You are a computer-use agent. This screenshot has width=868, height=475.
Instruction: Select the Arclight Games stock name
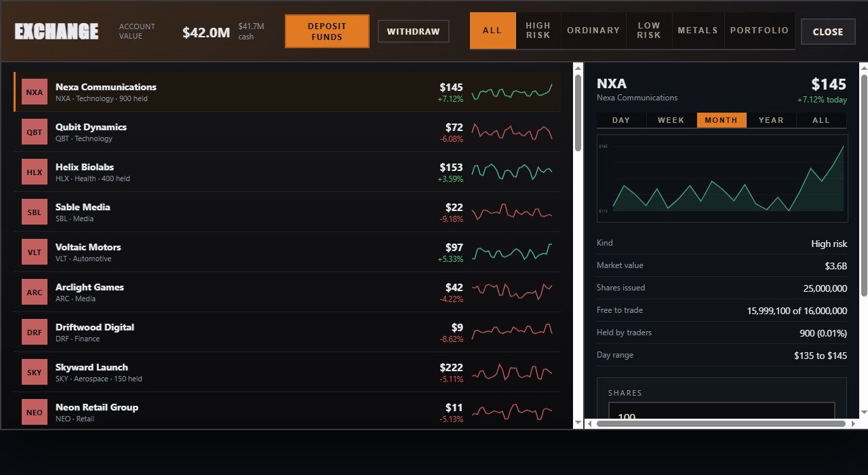pyautogui.click(x=90, y=287)
